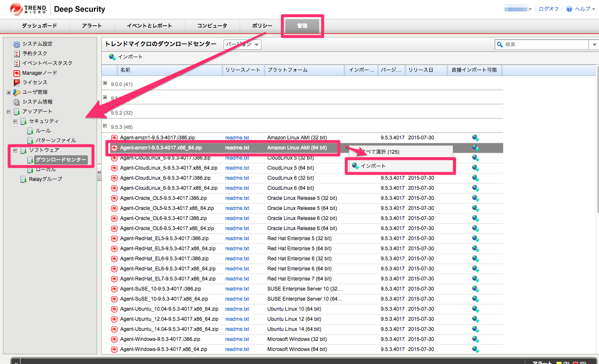Open the バージョン dropdown
Viewport: 599px width, 364px height.
click(x=242, y=44)
